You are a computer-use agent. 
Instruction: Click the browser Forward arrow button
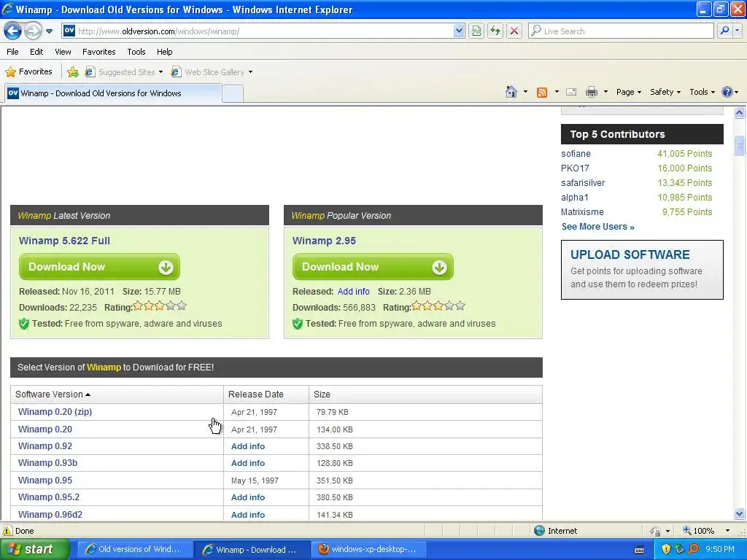[33, 31]
